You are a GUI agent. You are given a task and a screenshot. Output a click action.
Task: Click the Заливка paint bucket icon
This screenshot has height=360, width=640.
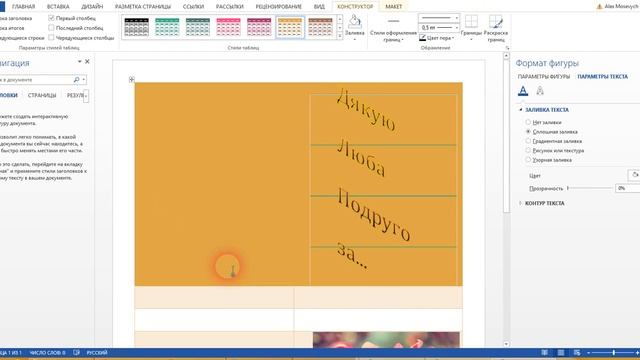pos(355,22)
